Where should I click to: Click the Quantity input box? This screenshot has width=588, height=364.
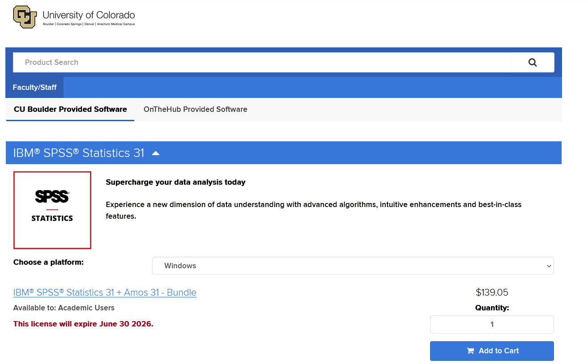click(x=491, y=325)
